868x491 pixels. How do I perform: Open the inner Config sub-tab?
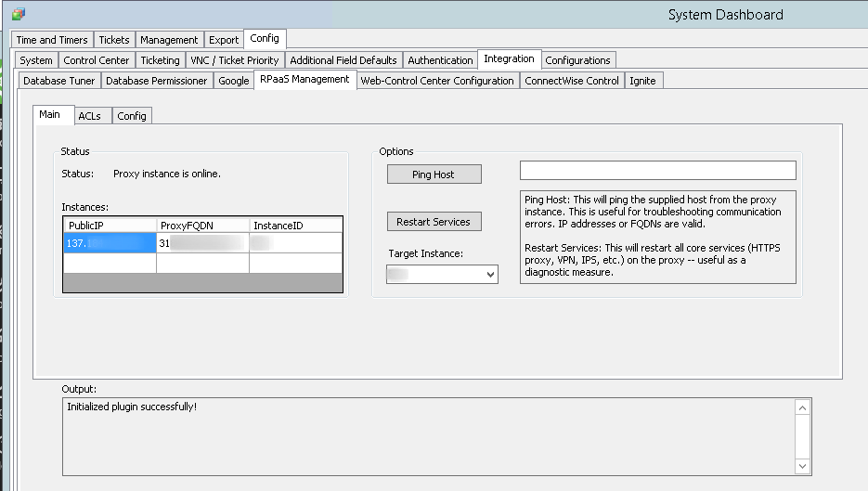coord(132,116)
